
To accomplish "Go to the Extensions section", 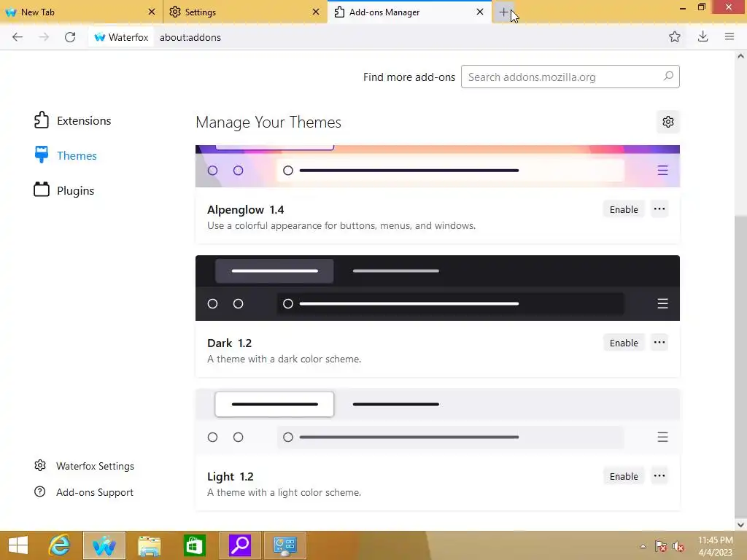I will pos(72,120).
